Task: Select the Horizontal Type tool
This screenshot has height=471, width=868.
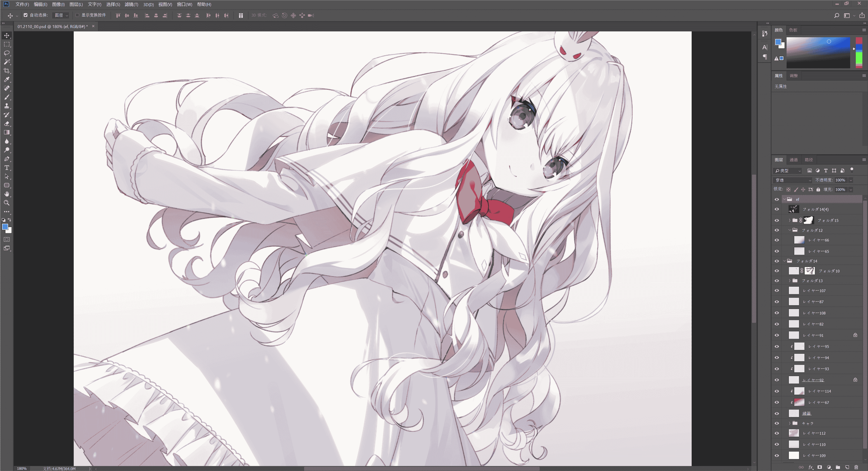Action: (x=7, y=168)
